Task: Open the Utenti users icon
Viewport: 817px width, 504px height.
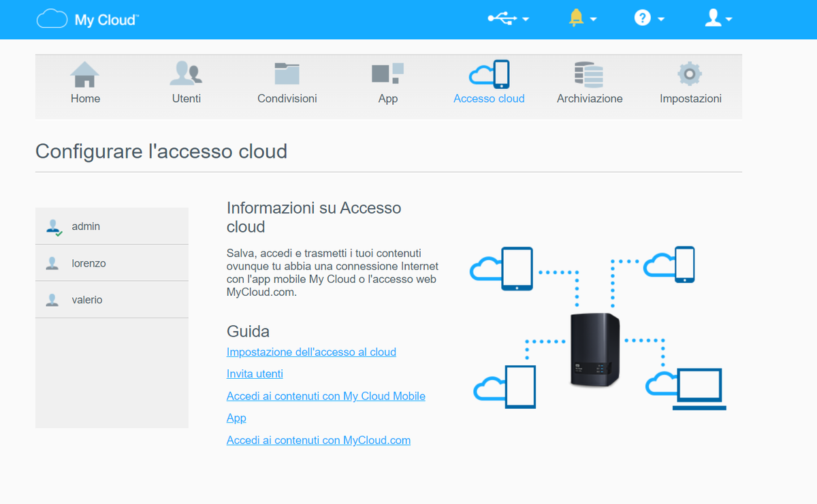Action: 186,74
